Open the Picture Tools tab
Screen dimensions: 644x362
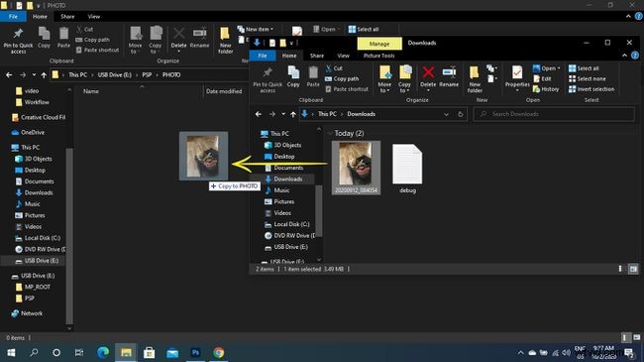click(x=378, y=56)
